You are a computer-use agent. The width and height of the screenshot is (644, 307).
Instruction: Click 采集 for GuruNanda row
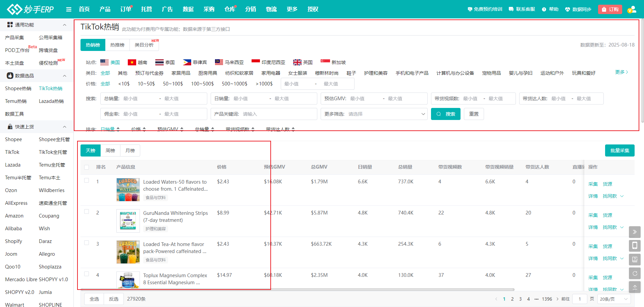(x=593, y=215)
